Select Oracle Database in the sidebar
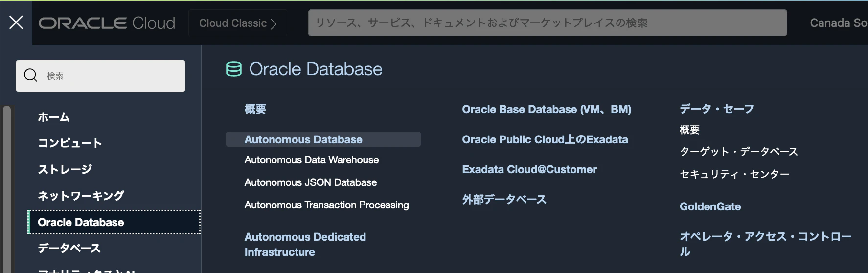This screenshot has width=868, height=273. pos(114,222)
